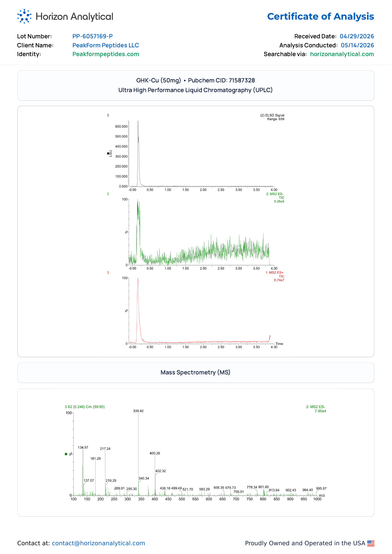Click the contact@horizonanalytical.com email link

pyautogui.click(x=99, y=543)
